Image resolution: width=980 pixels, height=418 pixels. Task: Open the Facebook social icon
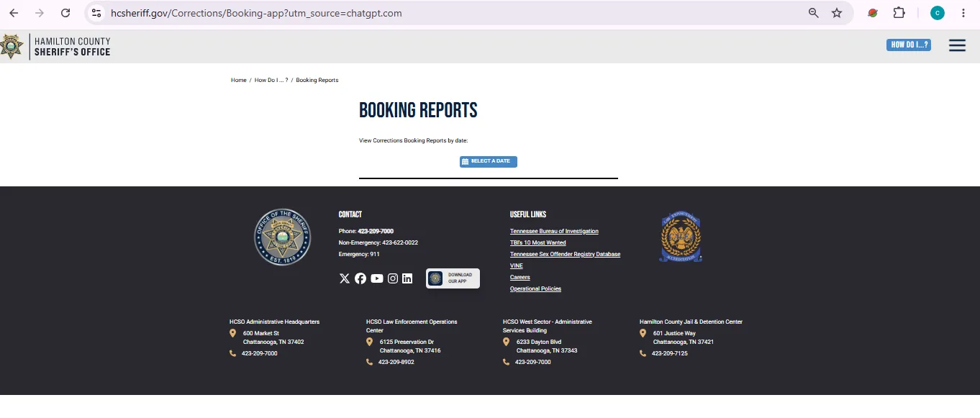(x=360, y=278)
